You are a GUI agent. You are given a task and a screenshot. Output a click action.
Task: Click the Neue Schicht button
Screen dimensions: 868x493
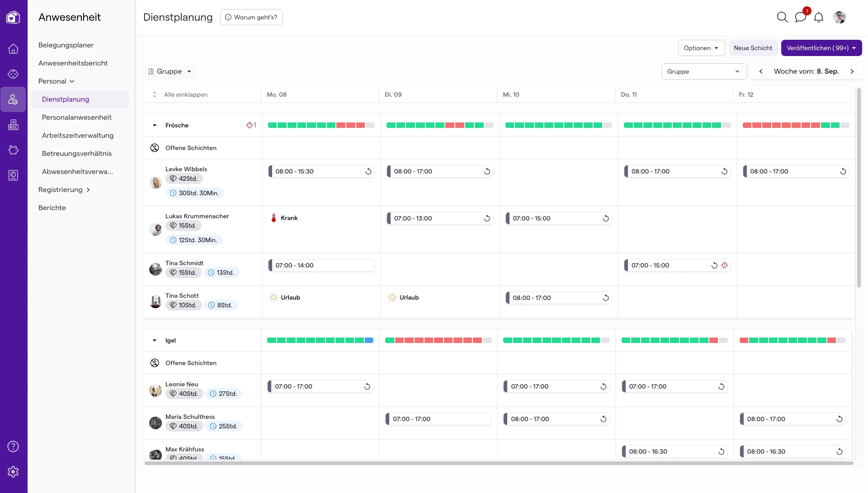pos(753,48)
